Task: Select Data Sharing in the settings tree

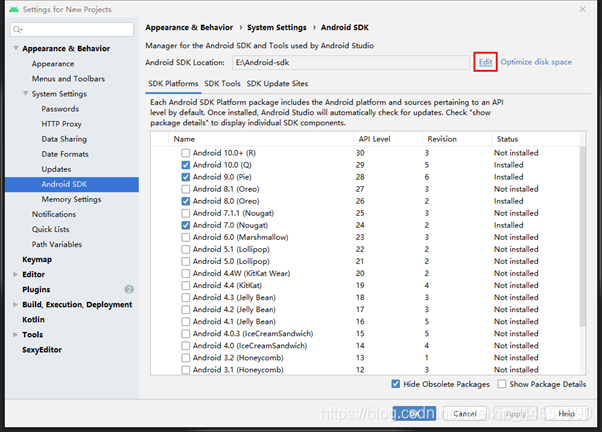Action: click(64, 139)
